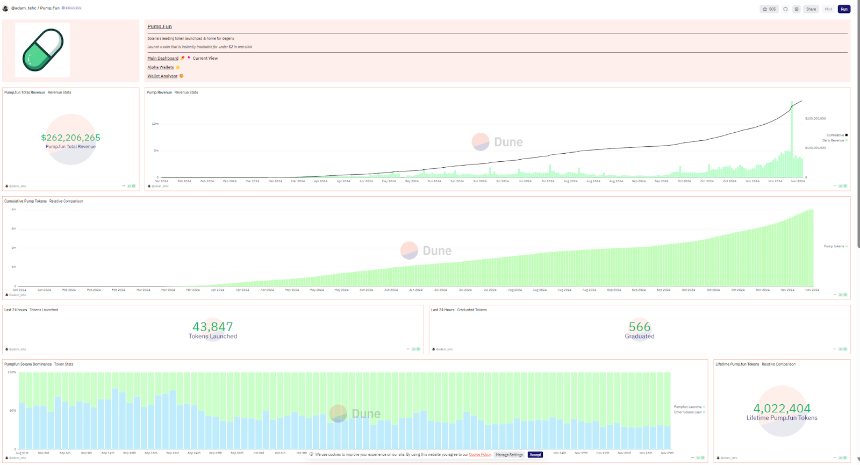The width and height of the screenshot is (860, 465).
Task: Open the Lifetime Pump.fun Tokens panel title
Action: click(x=738, y=364)
